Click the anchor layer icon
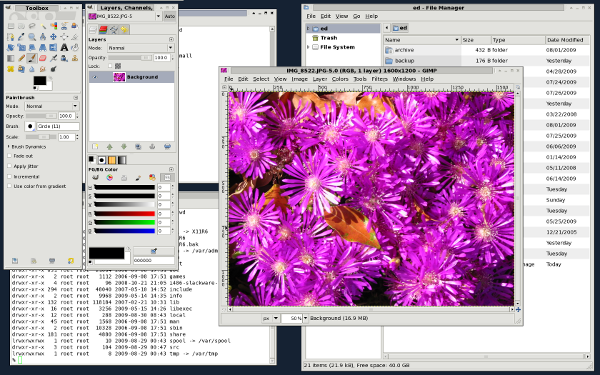The width and height of the screenshot is (600, 375). pyautogui.click(x=152, y=147)
